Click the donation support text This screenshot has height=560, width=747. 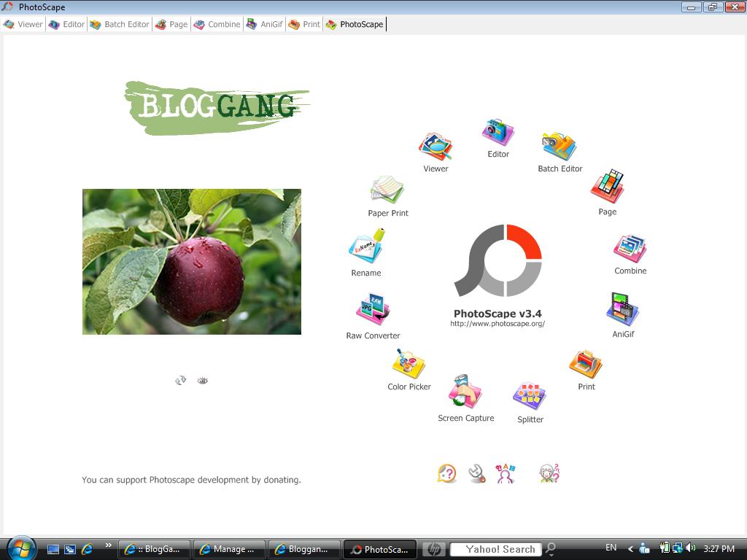[x=191, y=480]
